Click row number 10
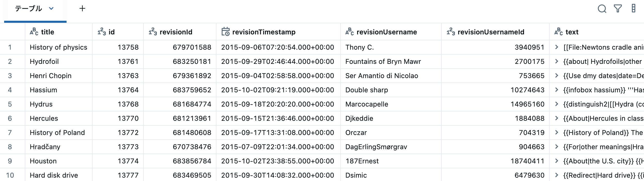This screenshot has width=644, height=181. point(10,175)
